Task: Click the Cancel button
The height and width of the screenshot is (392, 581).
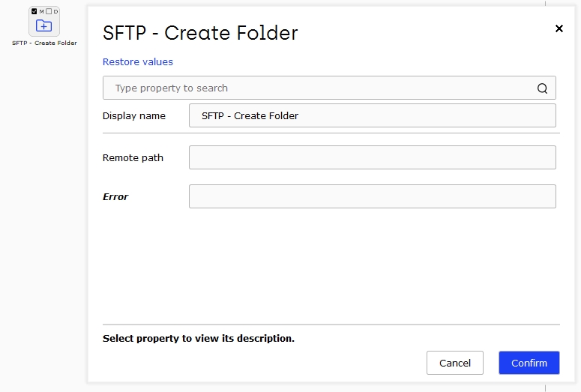Action: coord(454,363)
